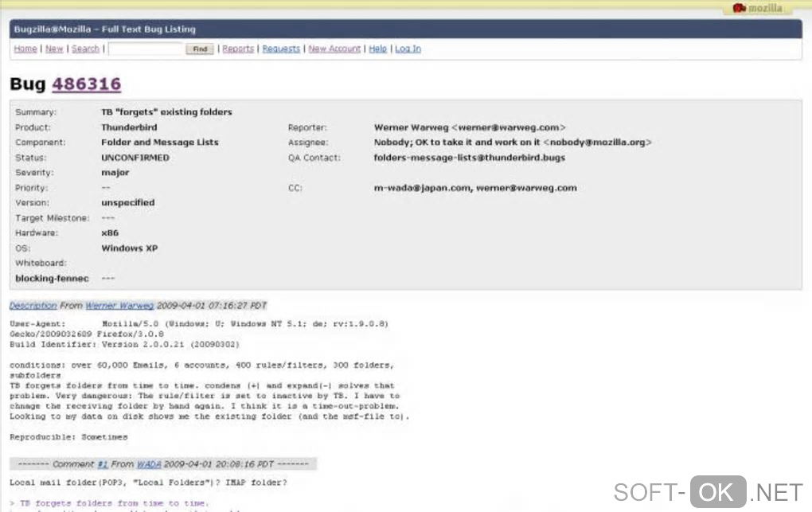
Task: Click the 'Local mail folder(POP3...' comment line
Action: [148, 483]
